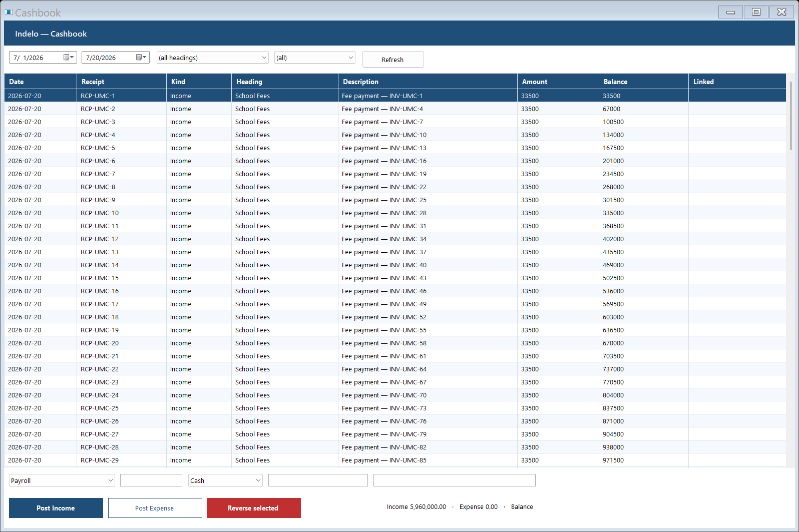Minimize the Cashbook window
This screenshot has width=799, height=532.
(730, 12)
